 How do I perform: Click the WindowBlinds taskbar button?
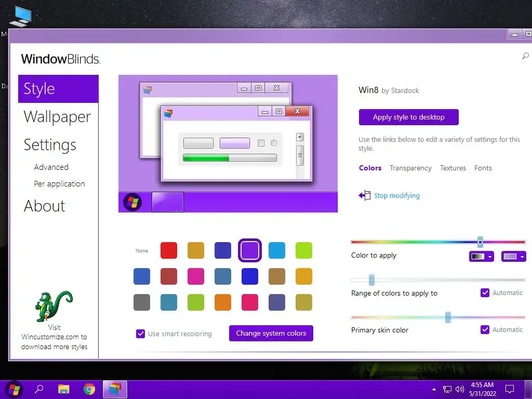[115, 389]
